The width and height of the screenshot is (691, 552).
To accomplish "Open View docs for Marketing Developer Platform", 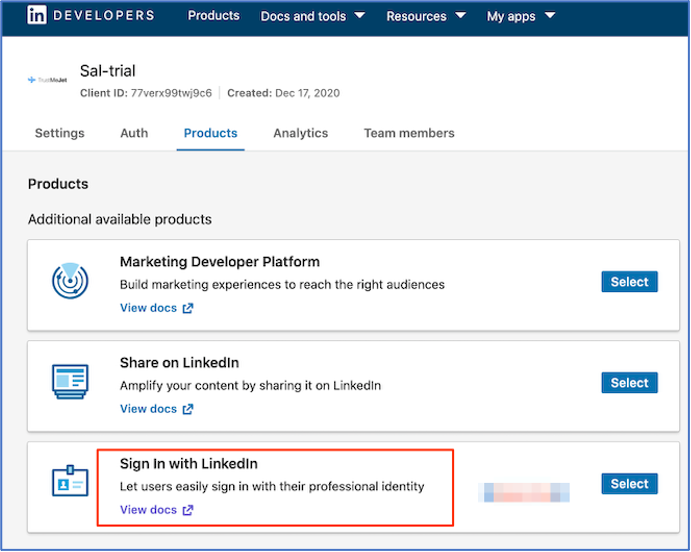I will (149, 308).
